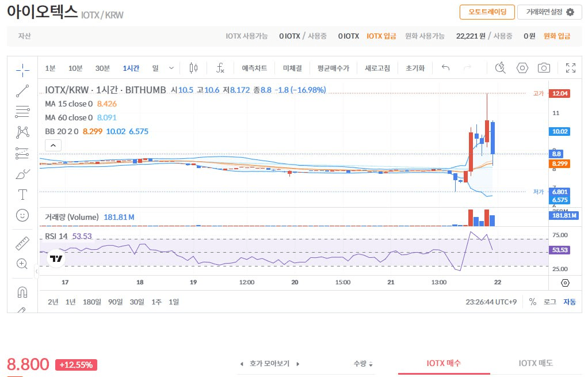Click the 오토트레이딩 button
Viewport: 588px width, 377px height.
487,12
